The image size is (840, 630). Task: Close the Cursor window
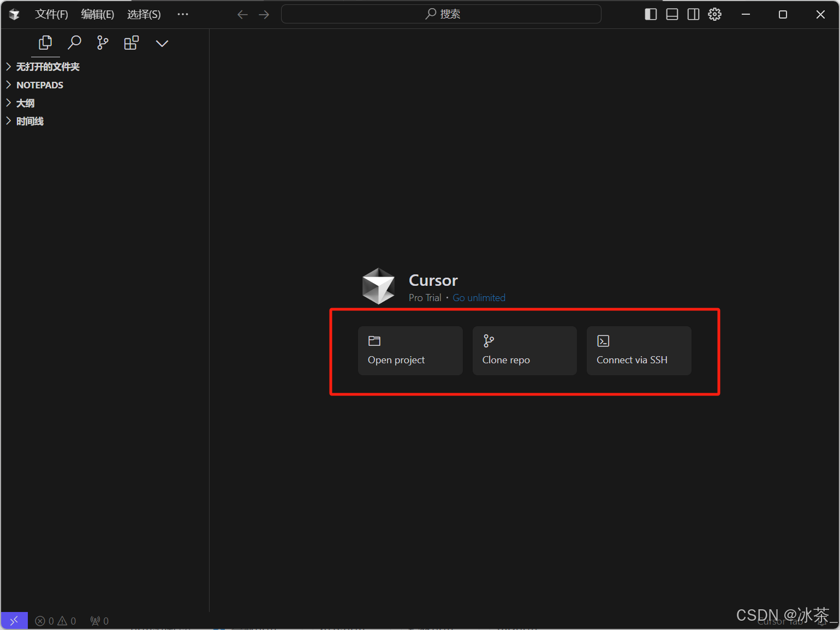click(820, 14)
